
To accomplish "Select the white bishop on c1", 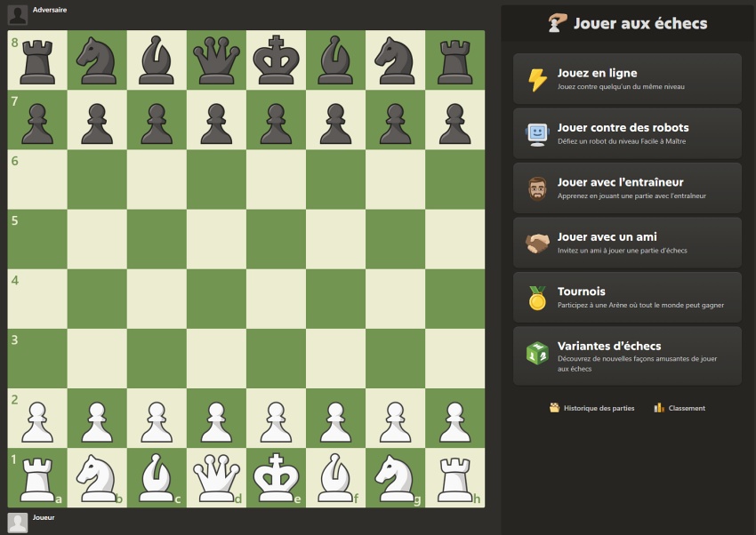I will [x=157, y=478].
